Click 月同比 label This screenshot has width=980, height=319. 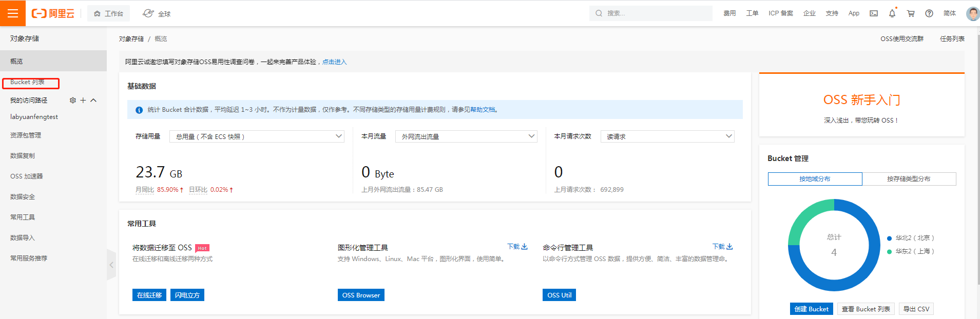tap(145, 190)
